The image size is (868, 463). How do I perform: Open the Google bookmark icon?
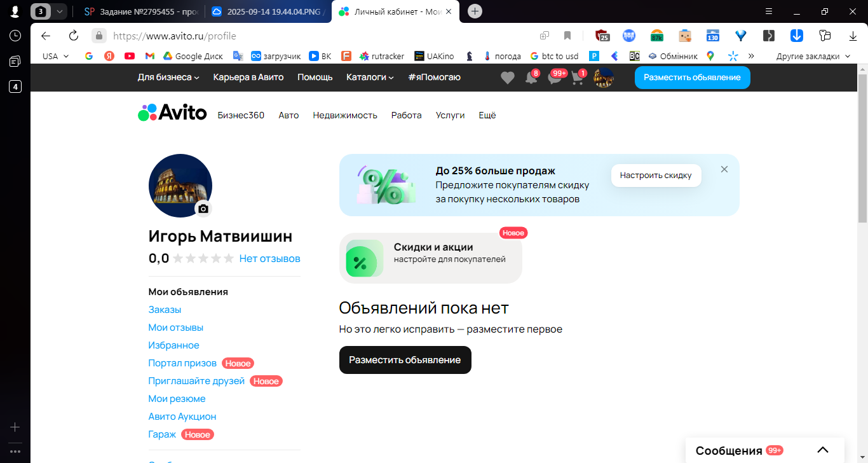(89, 56)
